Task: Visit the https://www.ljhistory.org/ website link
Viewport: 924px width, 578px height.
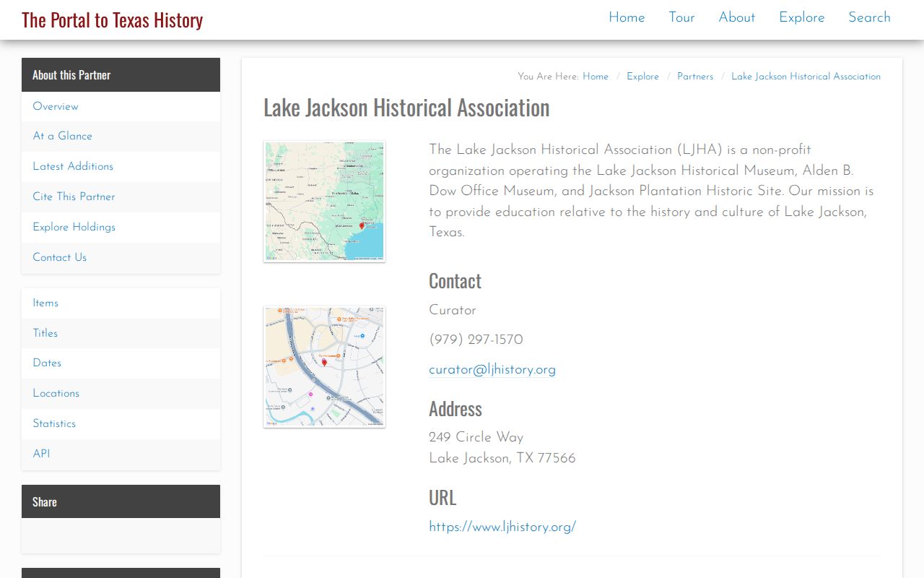Action: pyautogui.click(x=502, y=527)
